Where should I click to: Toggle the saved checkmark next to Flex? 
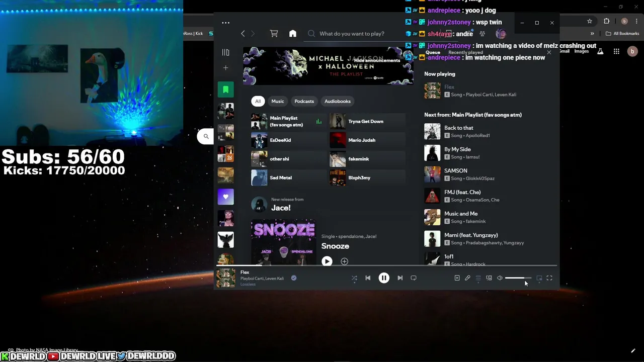point(294,278)
